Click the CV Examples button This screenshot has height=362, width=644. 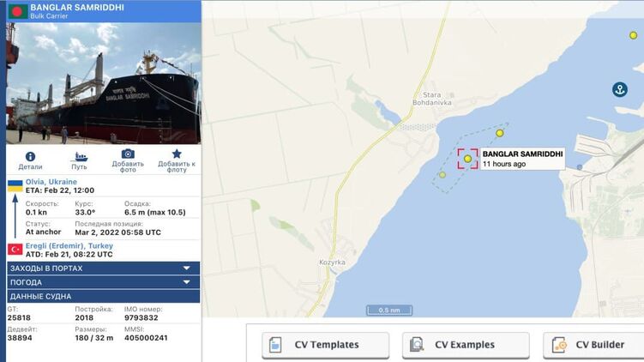[466, 345]
